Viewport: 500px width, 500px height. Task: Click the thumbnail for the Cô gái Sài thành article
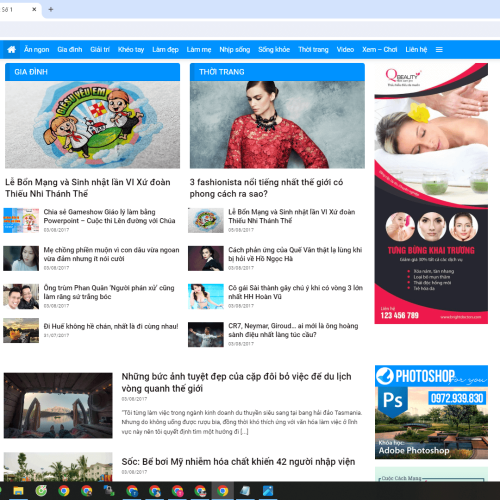[x=206, y=296]
